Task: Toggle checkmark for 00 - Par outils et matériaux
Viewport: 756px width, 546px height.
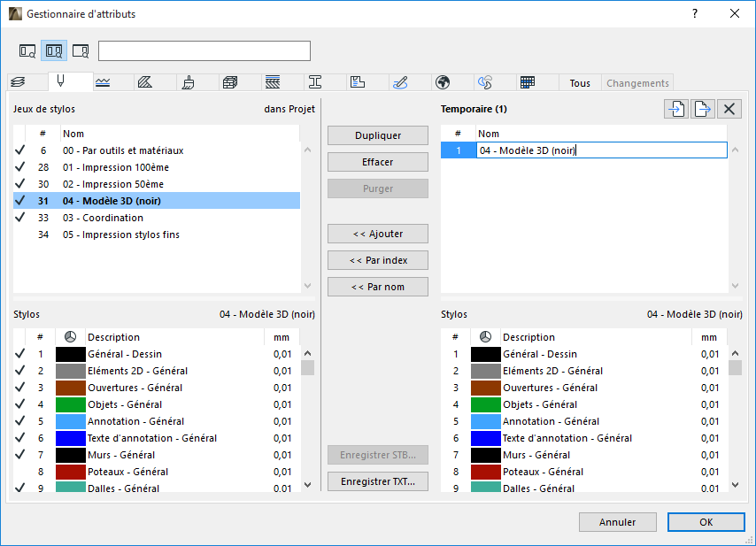Action: click(x=19, y=150)
